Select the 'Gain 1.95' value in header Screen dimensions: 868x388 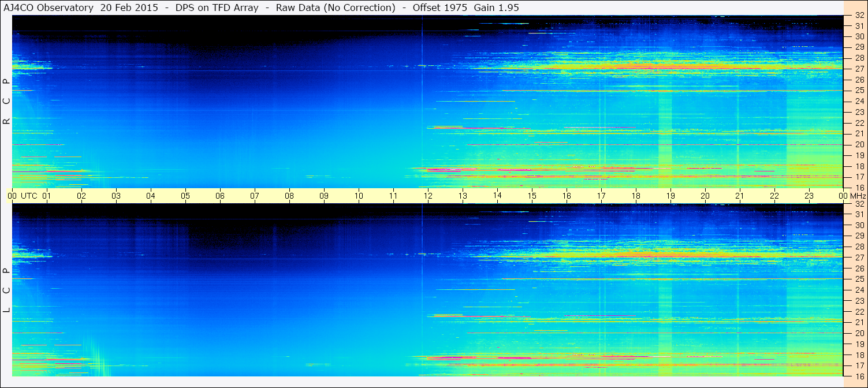click(496, 8)
